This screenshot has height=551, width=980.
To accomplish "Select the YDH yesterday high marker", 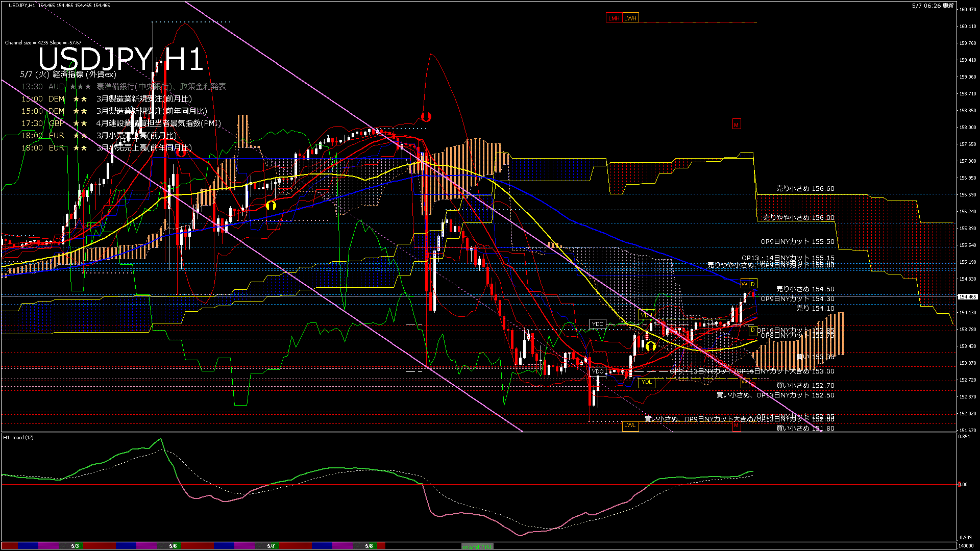I will pos(647,315).
